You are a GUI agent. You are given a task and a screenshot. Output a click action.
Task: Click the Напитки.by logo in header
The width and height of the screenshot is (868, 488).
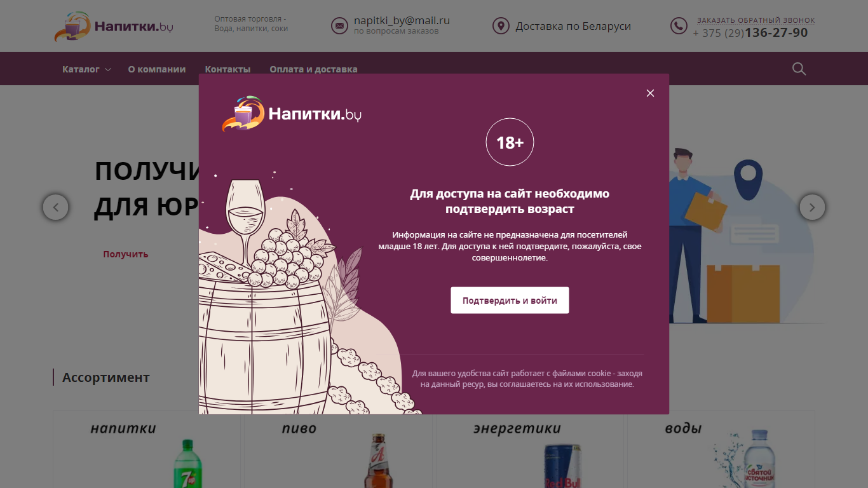point(114,26)
